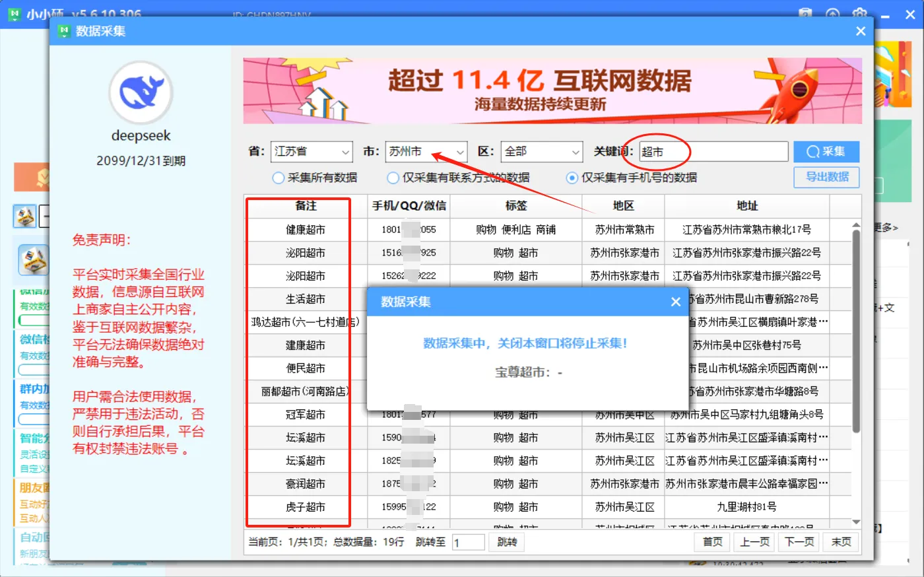Click the update icon in the title bar

pos(833,13)
